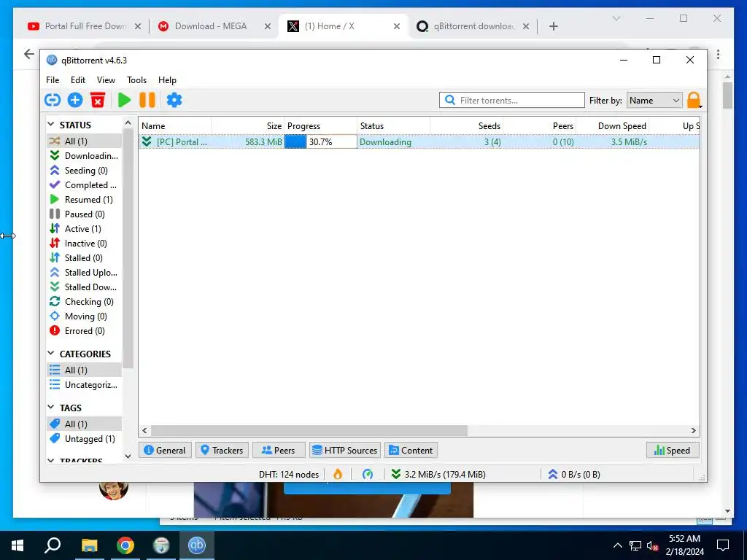This screenshot has width=747, height=560.
Task: Click the orange lock qBittorrent icon
Action: coord(694,100)
